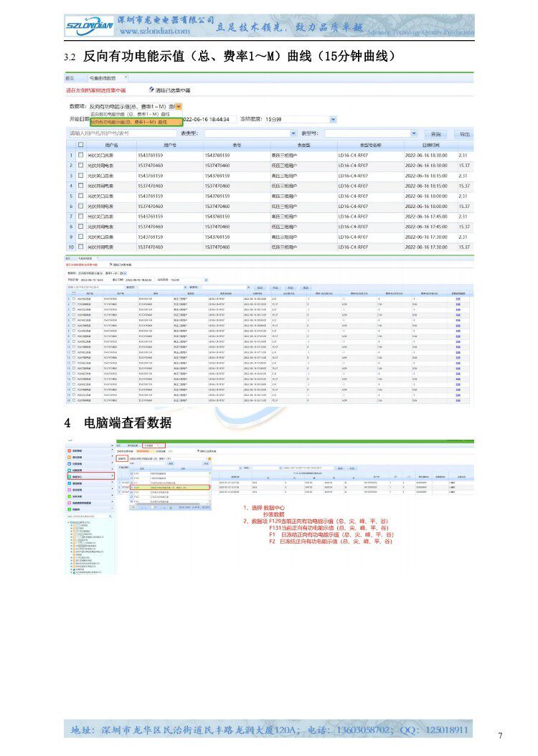Tick the checkbox in table row 1

(x=80, y=155)
